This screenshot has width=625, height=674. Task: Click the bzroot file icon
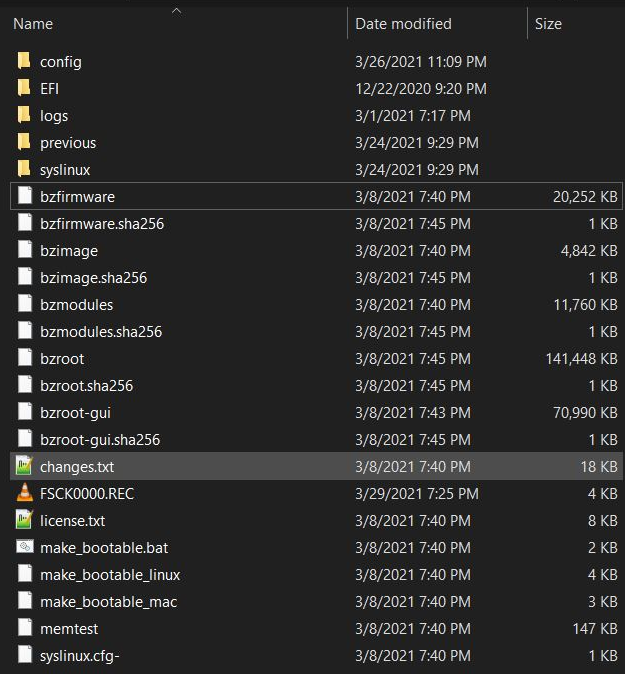(25, 358)
